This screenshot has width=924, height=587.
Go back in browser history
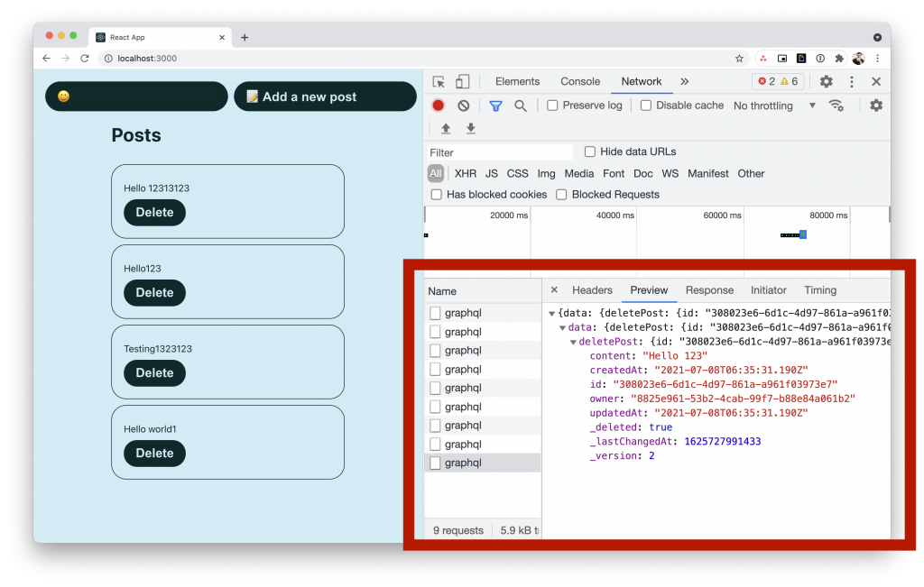tap(47, 59)
